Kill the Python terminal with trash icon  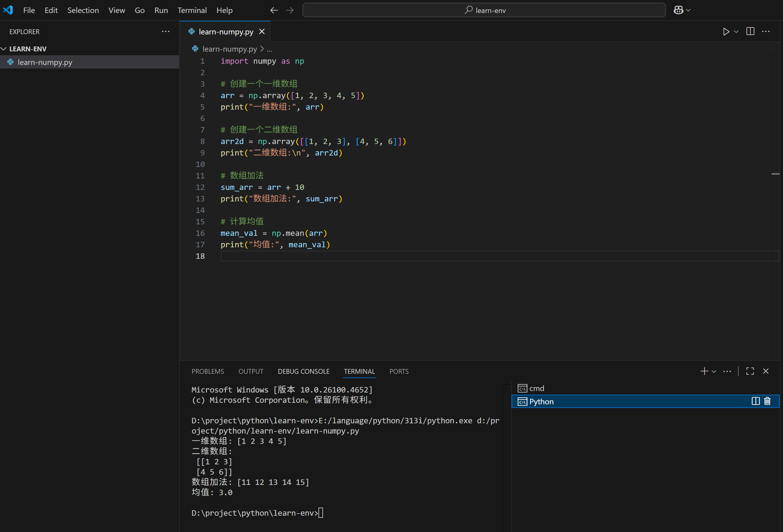tap(767, 401)
